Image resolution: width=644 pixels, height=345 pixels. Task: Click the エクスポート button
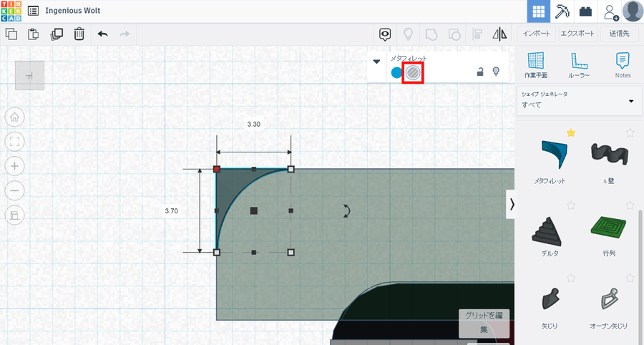578,34
